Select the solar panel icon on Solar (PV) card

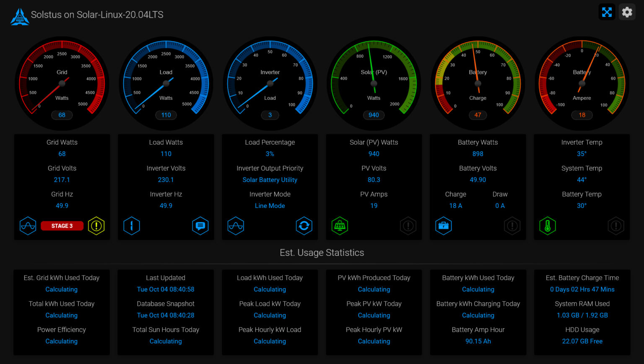pos(340,226)
